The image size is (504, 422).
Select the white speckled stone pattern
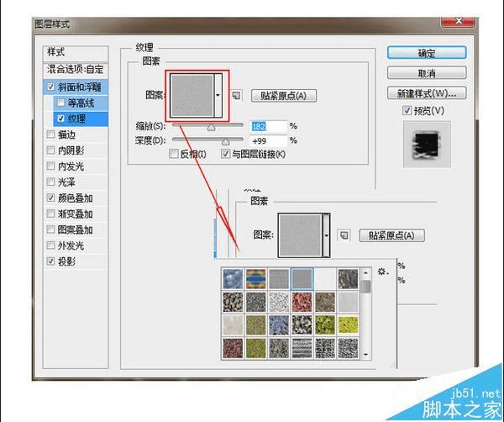pos(279,302)
